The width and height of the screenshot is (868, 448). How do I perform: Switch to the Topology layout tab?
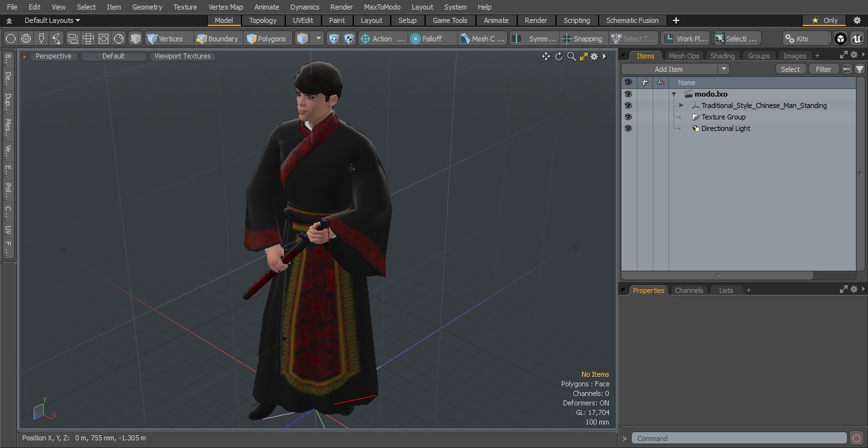pyautogui.click(x=263, y=20)
